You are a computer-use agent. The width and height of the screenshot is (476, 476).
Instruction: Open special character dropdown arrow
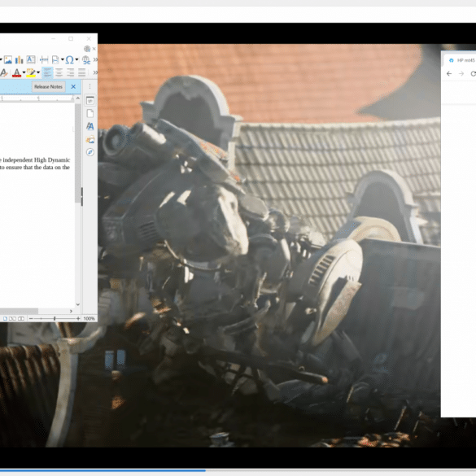coord(76,59)
